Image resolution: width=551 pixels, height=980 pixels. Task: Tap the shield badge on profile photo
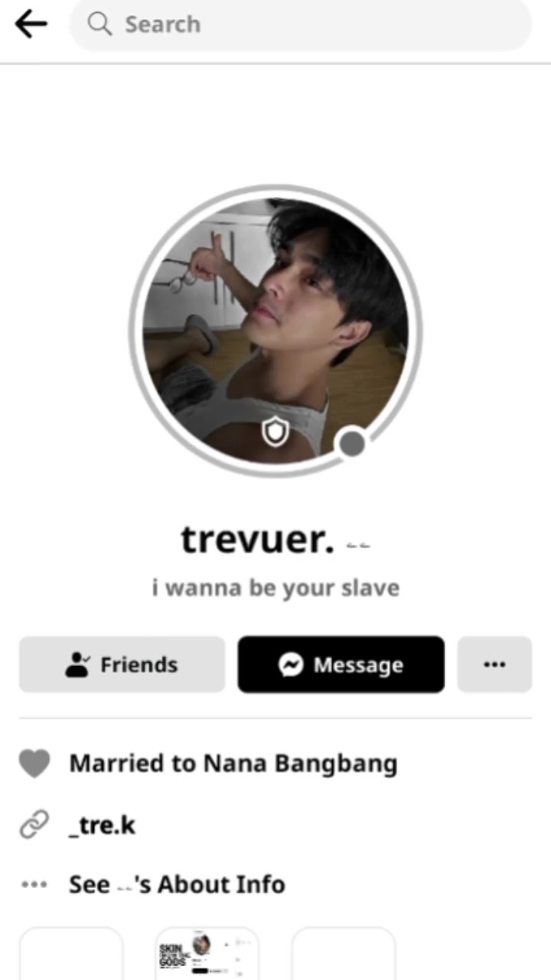click(275, 432)
